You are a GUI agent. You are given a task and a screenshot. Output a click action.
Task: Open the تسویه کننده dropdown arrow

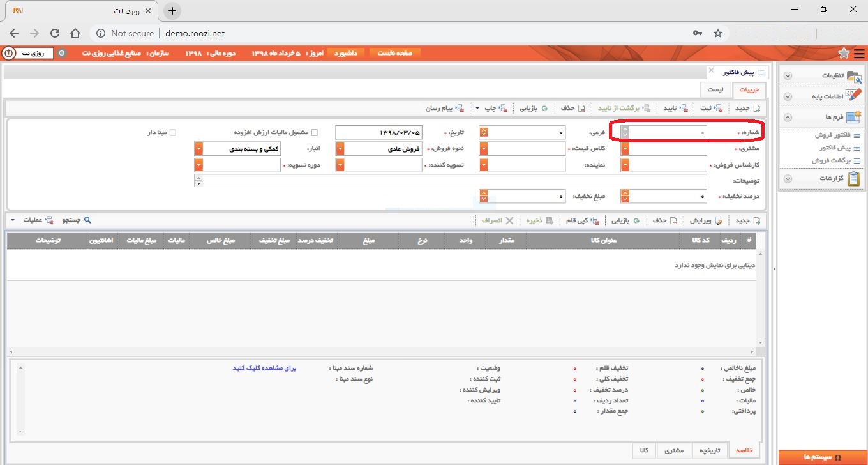tap(340, 165)
